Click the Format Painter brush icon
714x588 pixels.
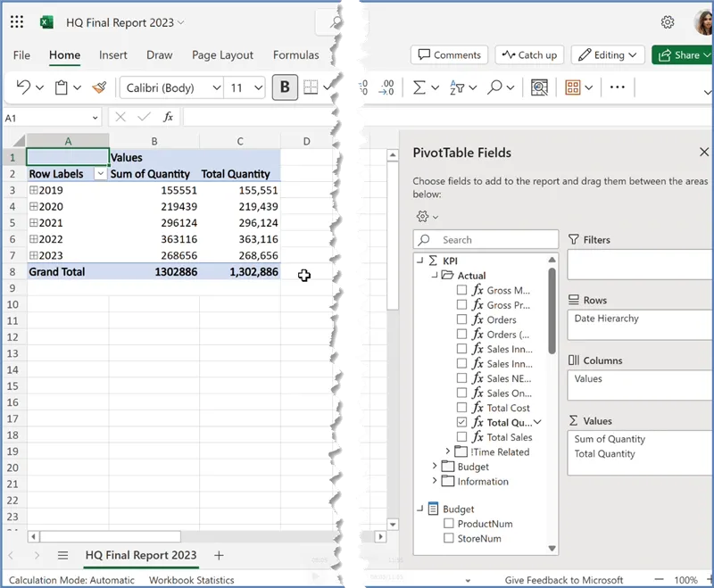coord(99,87)
